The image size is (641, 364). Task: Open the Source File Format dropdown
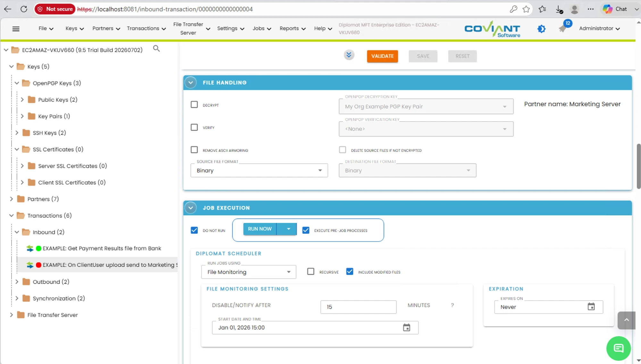(259, 170)
